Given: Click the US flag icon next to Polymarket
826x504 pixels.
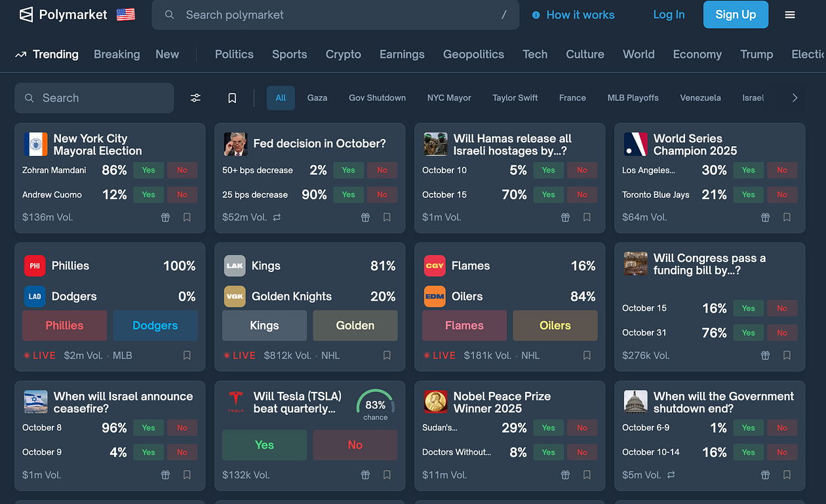Looking at the screenshot, I should coord(126,14).
